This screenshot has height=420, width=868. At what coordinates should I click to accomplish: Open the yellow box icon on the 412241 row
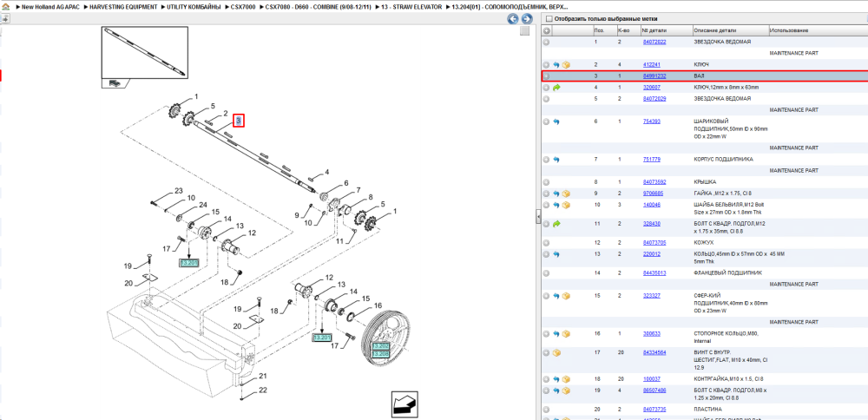[566, 65]
